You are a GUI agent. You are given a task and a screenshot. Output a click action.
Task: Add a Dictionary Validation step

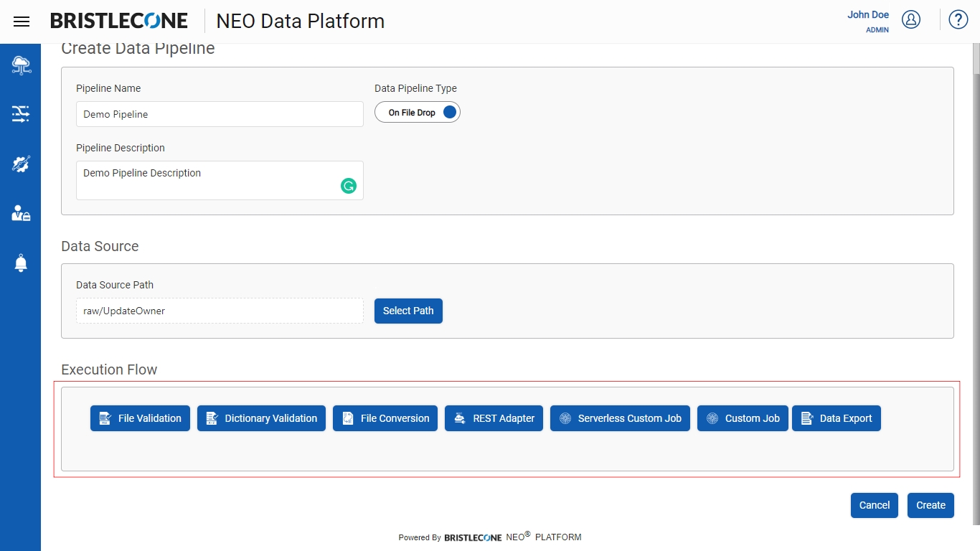point(261,418)
